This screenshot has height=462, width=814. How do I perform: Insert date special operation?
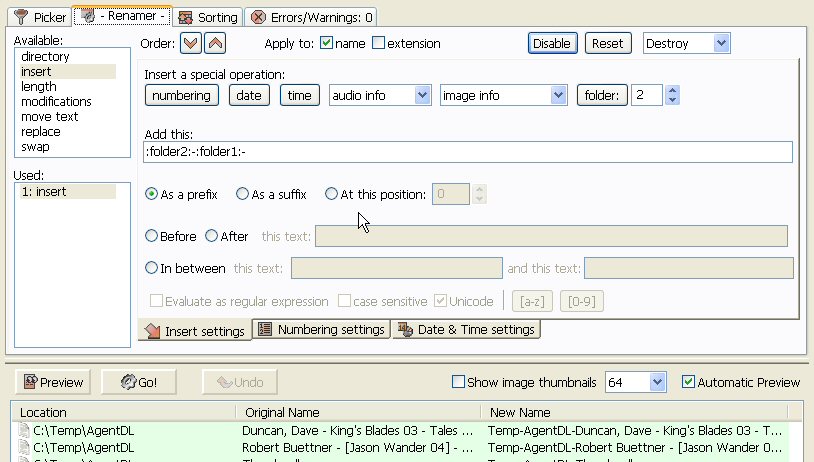tap(249, 95)
